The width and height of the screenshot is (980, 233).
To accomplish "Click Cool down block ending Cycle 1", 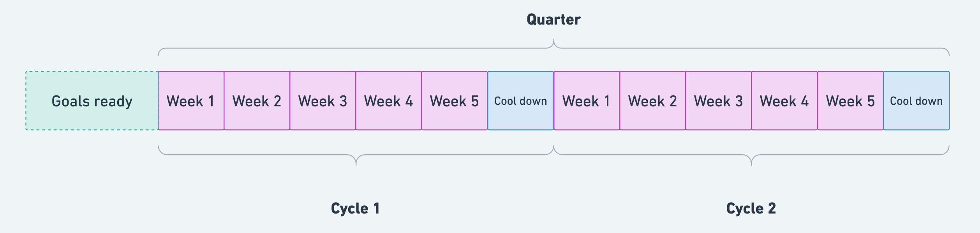I will pos(520,101).
